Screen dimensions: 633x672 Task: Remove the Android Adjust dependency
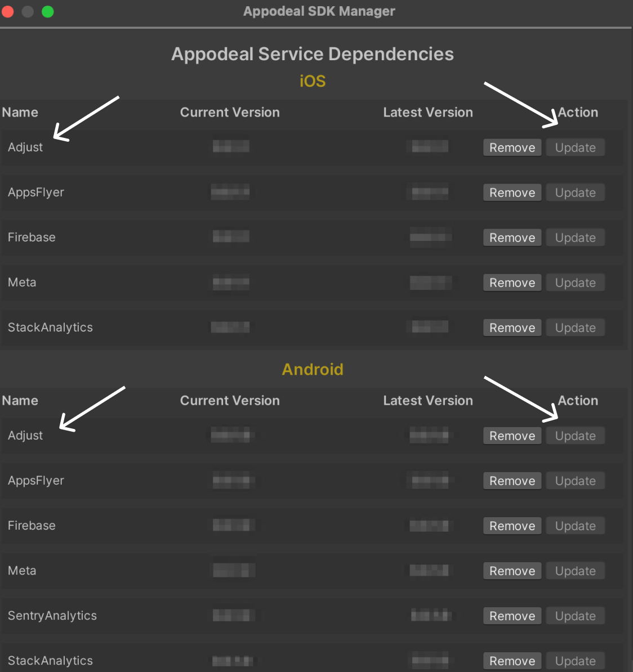point(512,436)
